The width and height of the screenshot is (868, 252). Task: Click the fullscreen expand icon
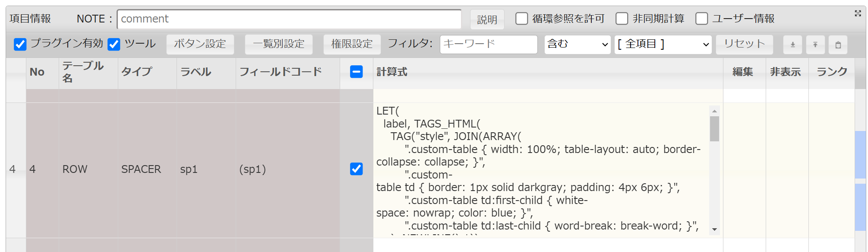[858, 13]
